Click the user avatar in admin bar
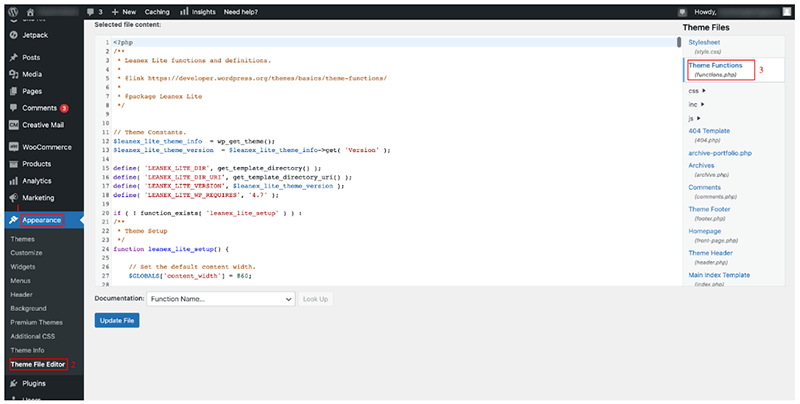This screenshot has width=800, height=404. (786, 12)
